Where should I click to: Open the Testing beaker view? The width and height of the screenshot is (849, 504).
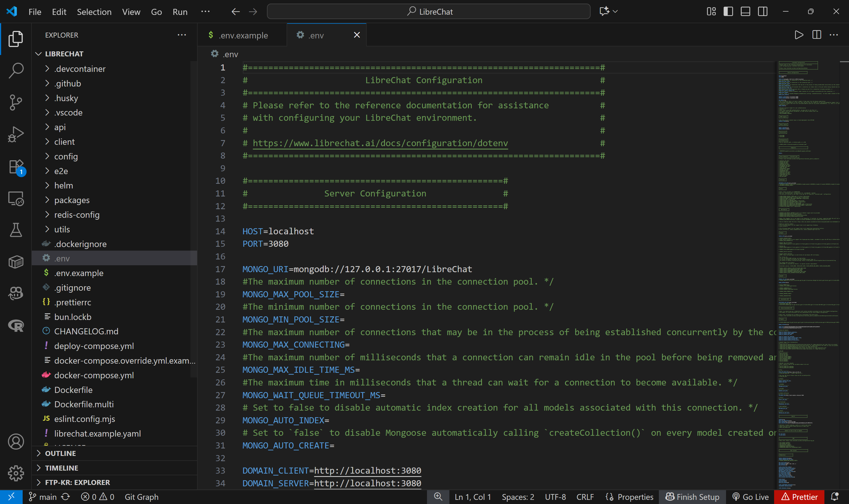pyautogui.click(x=16, y=230)
